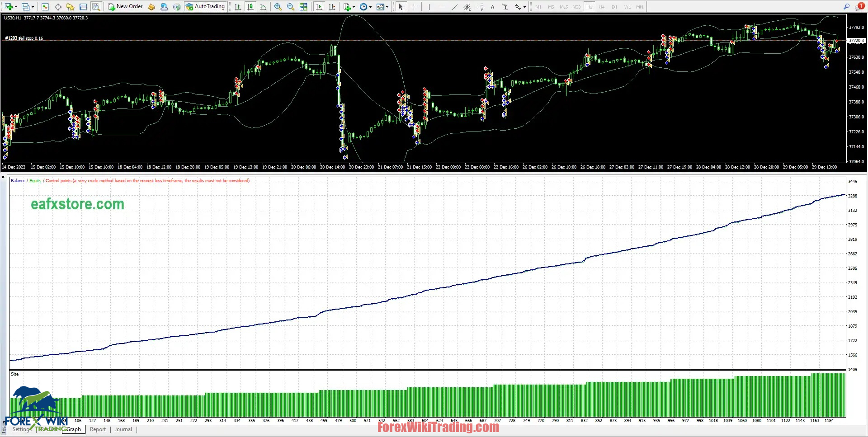Open the periods clock icon
Viewport: 868px width, 437px height.
click(x=363, y=7)
